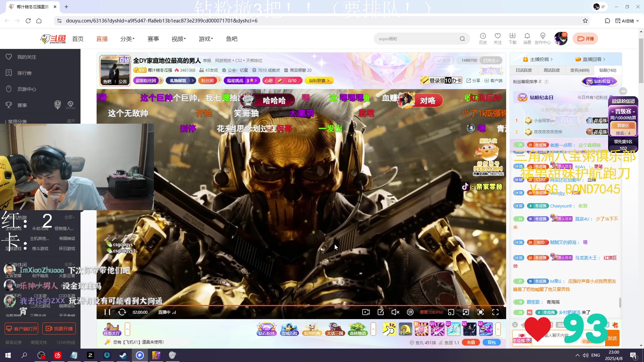The height and width of the screenshot is (362, 644).
Task: Enter full screen mode in player
Action: pyautogui.click(x=495, y=312)
